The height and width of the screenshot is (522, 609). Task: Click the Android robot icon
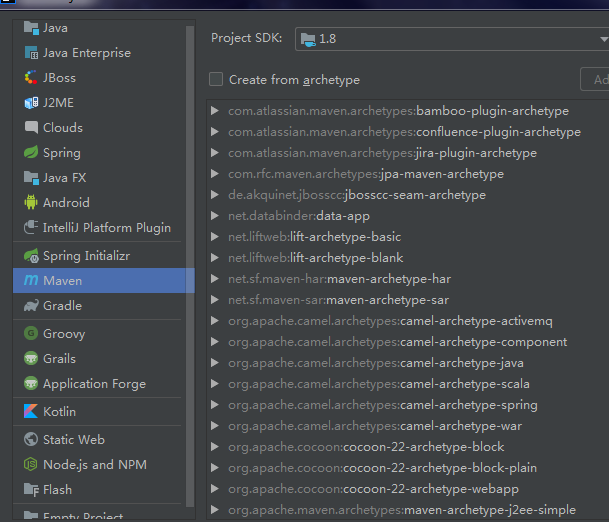click(x=31, y=202)
